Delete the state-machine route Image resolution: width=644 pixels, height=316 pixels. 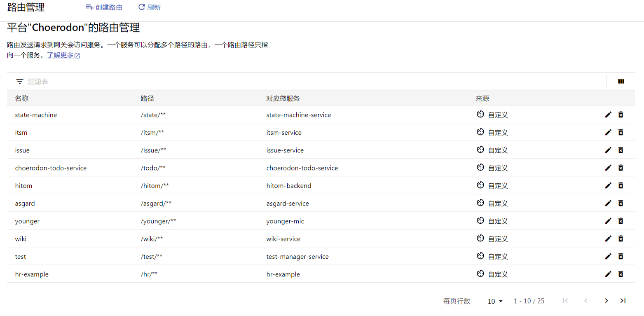621,115
